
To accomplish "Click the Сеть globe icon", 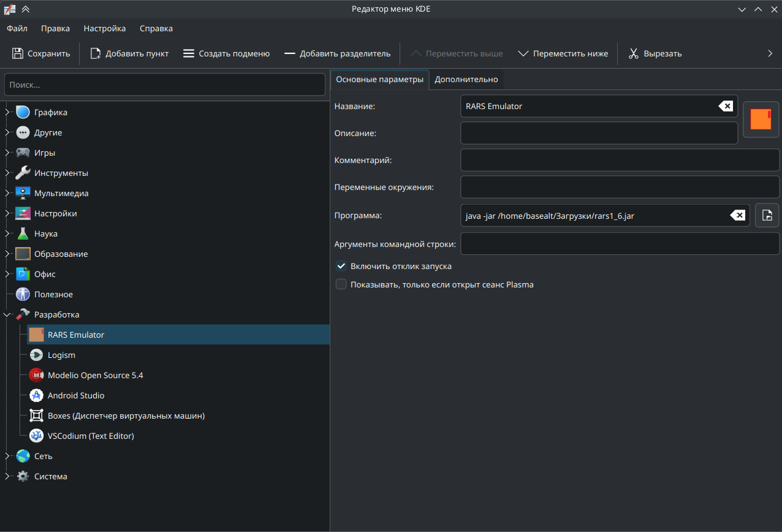I will click(x=23, y=456).
